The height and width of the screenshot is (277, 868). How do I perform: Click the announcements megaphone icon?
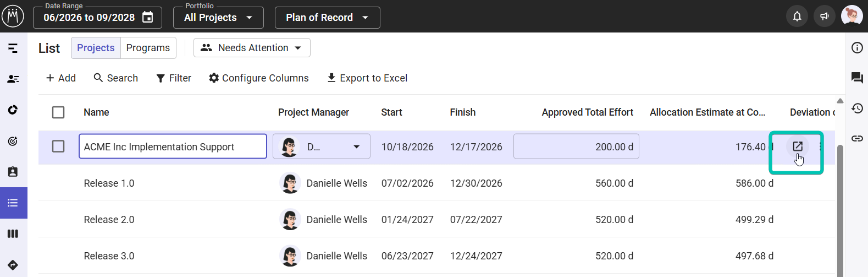(x=825, y=17)
